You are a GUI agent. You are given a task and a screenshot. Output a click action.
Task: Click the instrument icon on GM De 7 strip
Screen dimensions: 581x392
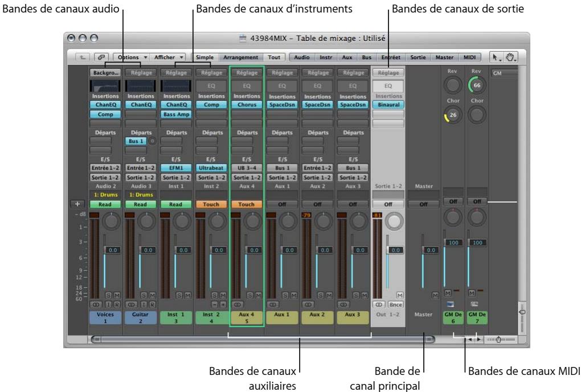tap(474, 304)
